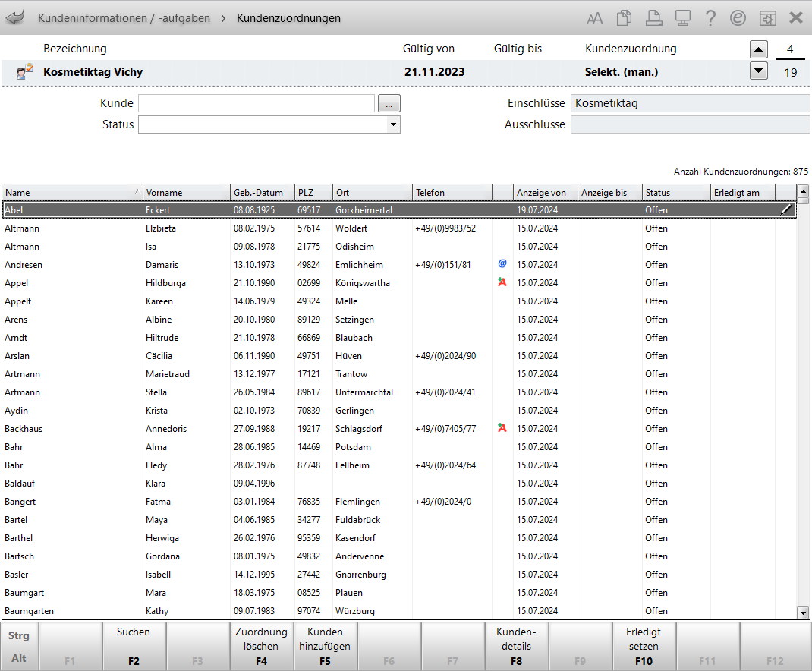Viewport: 812px width, 671px height.
Task: Click the email @ icon for Andresen
Action: click(x=502, y=264)
